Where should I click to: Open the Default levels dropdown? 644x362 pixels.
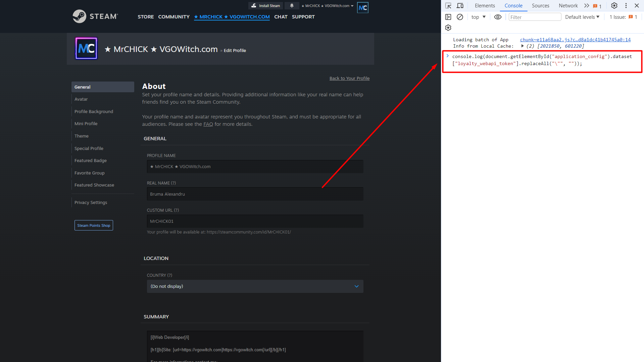[582, 17]
